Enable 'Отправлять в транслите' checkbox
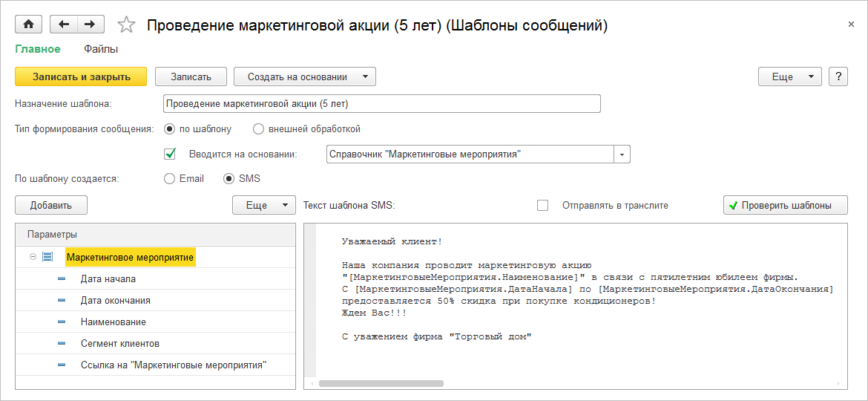Viewport: 868px width, 401px height. coord(542,206)
